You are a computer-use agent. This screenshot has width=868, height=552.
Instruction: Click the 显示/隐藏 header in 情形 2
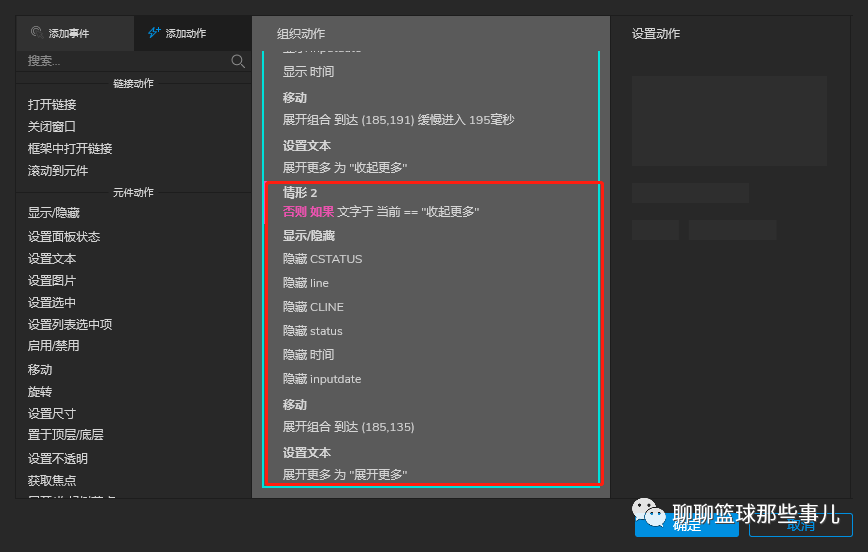309,236
